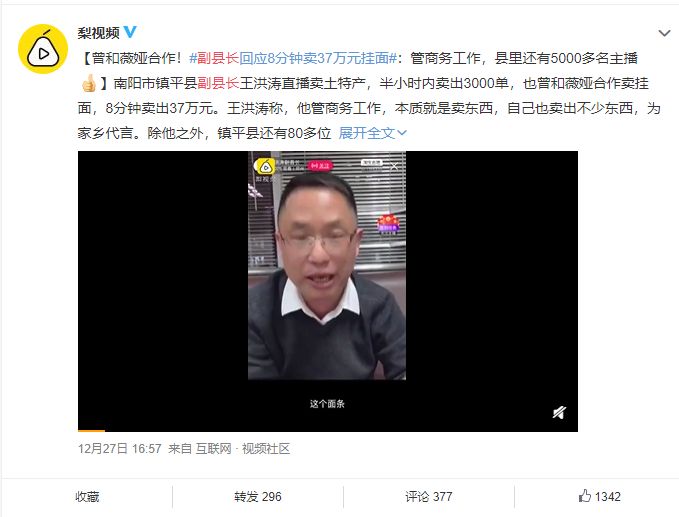The height and width of the screenshot is (517, 679).
Task: Click the blue verified V badge
Action: click(130, 32)
